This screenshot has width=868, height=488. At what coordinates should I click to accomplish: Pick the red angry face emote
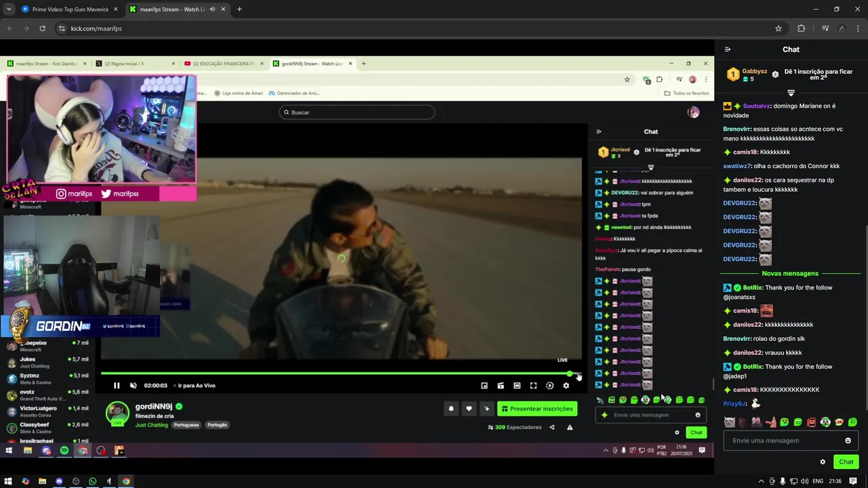812,422
